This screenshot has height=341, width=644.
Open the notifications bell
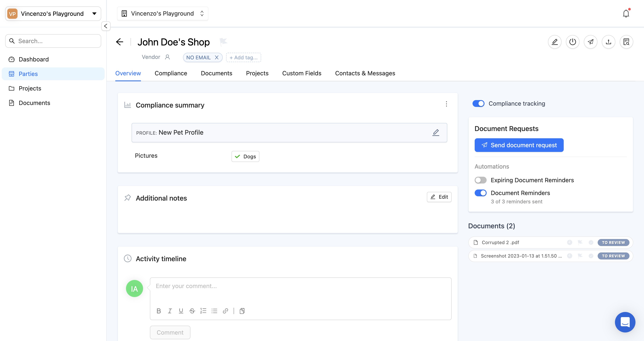coord(626,13)
